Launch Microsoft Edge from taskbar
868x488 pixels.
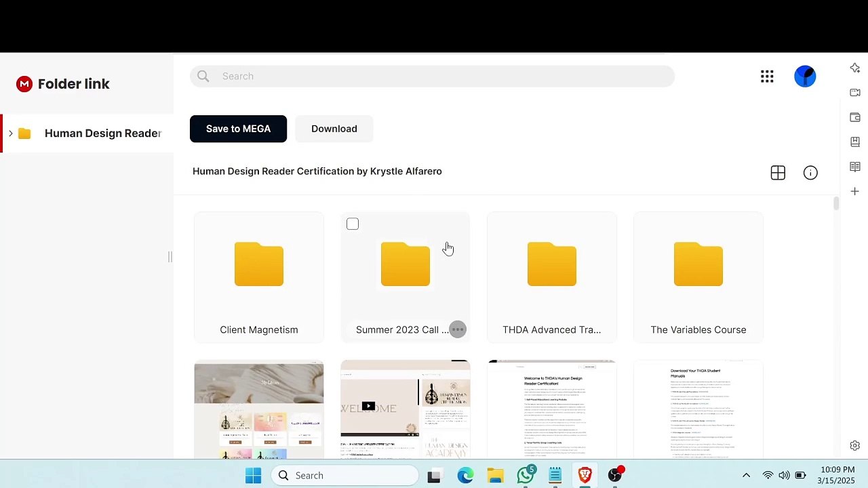(x=465, y=476)
